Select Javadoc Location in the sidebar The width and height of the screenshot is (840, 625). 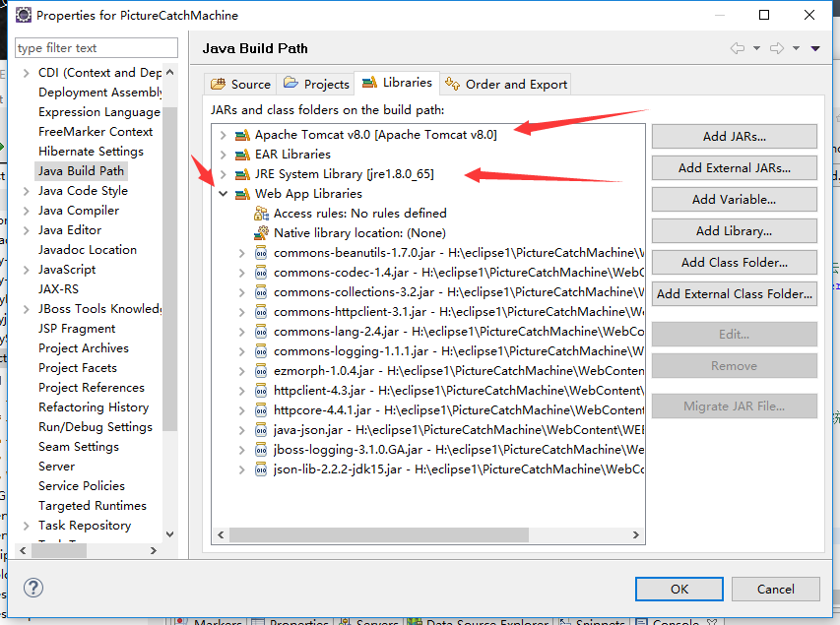tap(88, 250)
